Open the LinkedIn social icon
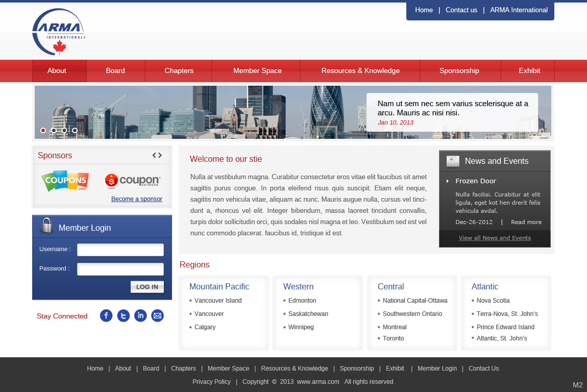 pyautogui.click(x=140, y=315)
